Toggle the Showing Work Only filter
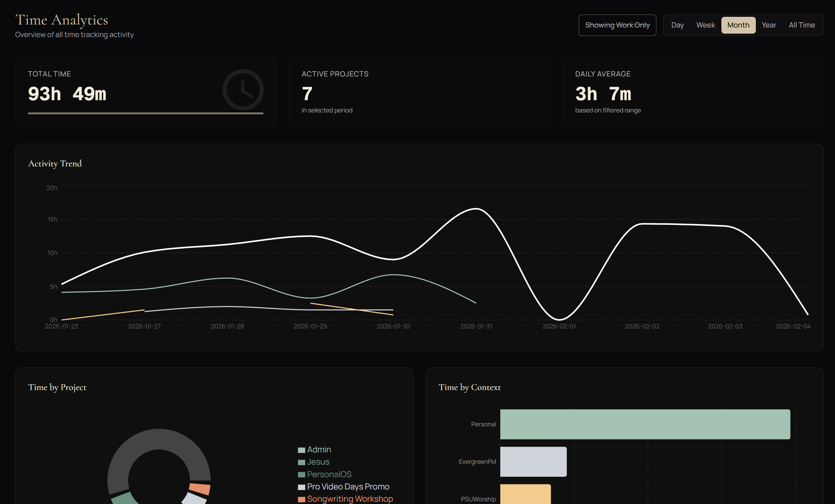 pyautogui.click(x=617, y=25)
